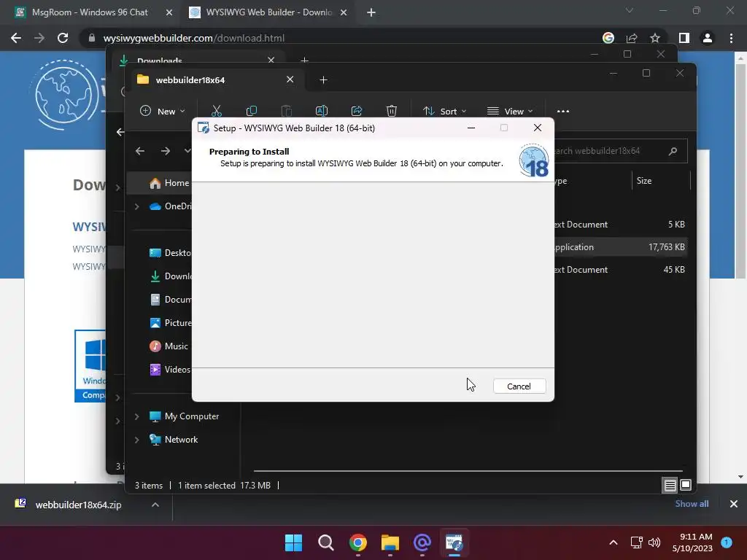Open the Sort dropdown in File Explorer
This screenshot has width=747, height=560.
coord(444,111)
